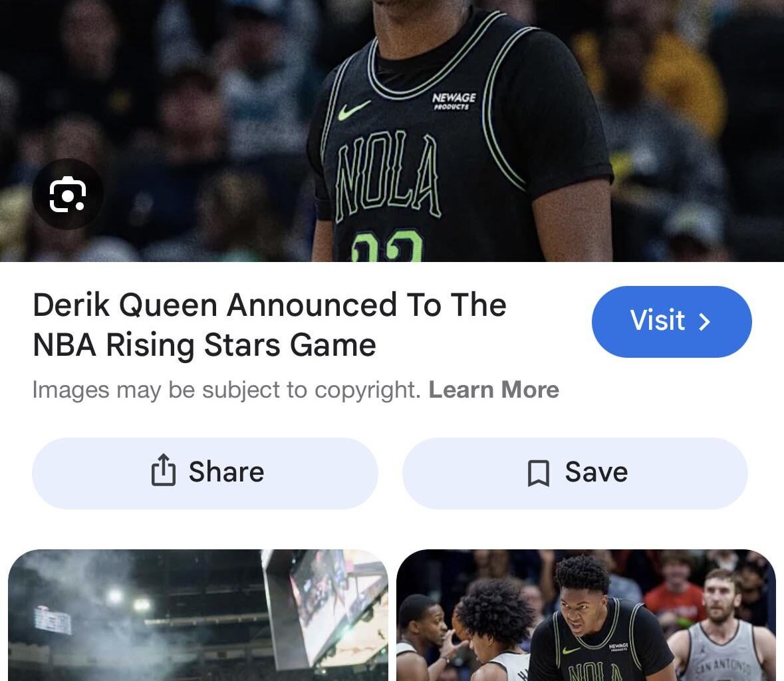Tap the Save label text
784x681 pixels.
tap(596, 472)
